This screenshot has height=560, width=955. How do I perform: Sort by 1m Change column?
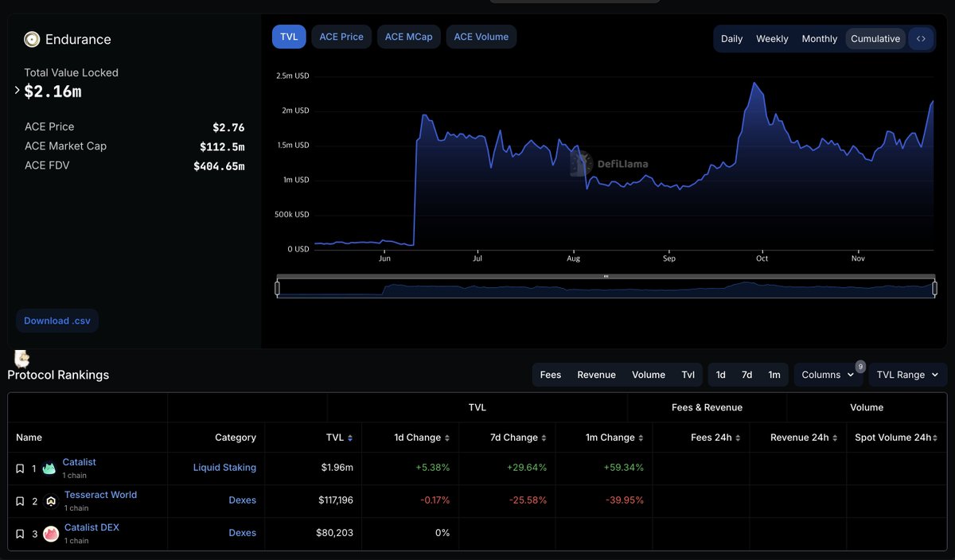coord(641,437)
